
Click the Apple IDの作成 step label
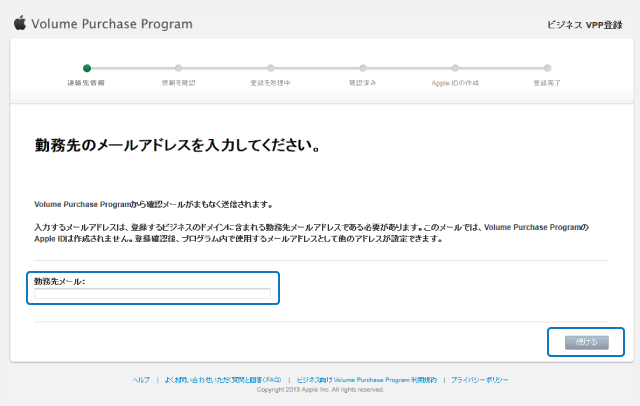pos(454,82)
